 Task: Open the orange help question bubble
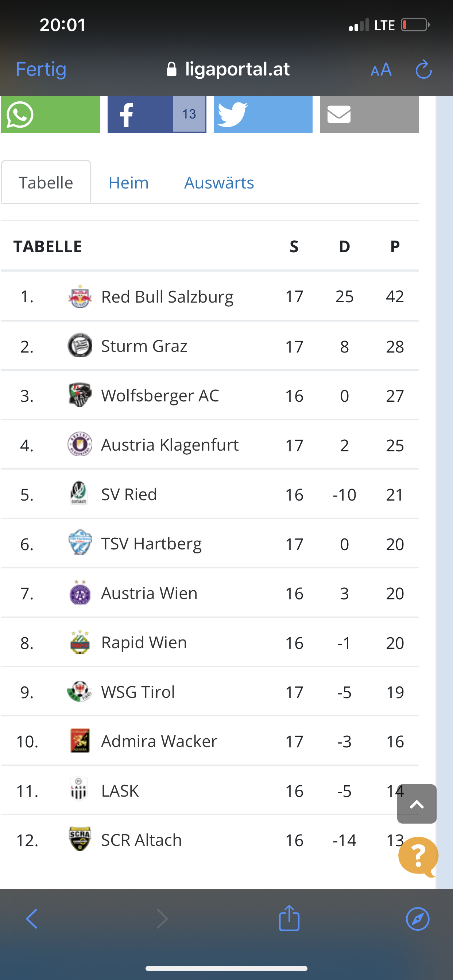[x=418, y=857]
